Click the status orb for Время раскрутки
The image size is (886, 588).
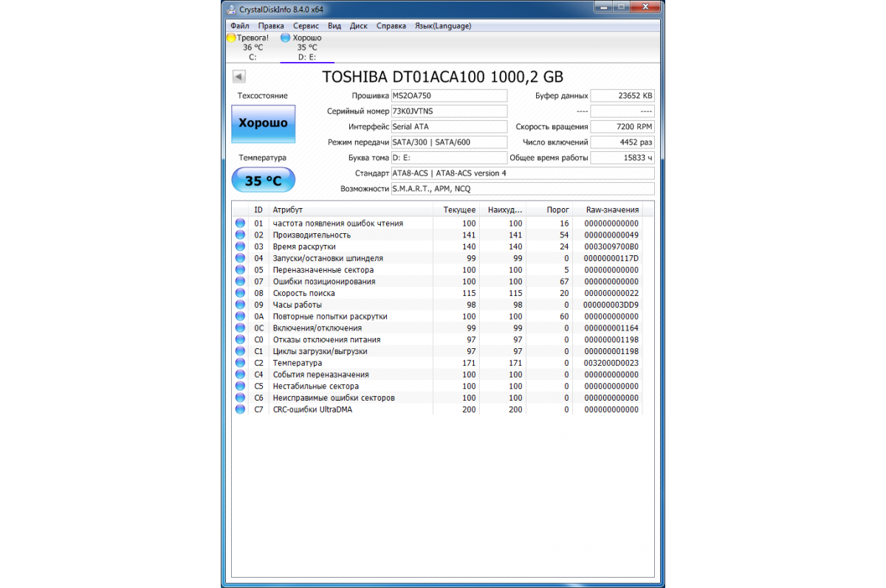[x=240, y=246]
